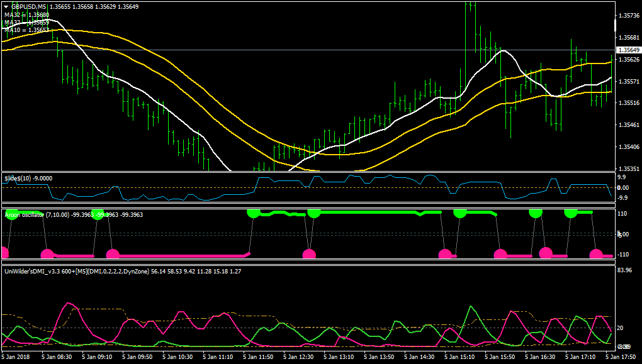The image size is (642, 364).
Task: Click the 83.96 level on DMI scale
Action: pos(624,270)
